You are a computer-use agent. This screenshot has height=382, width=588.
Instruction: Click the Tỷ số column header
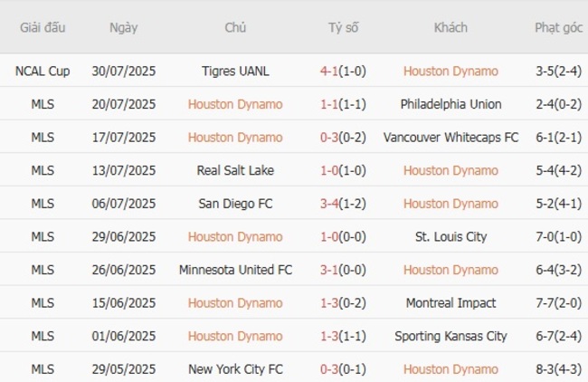coord(343,27)
